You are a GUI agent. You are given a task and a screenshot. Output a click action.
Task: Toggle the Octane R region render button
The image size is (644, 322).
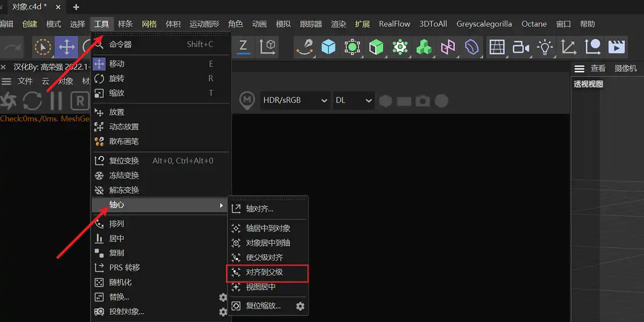80,100
